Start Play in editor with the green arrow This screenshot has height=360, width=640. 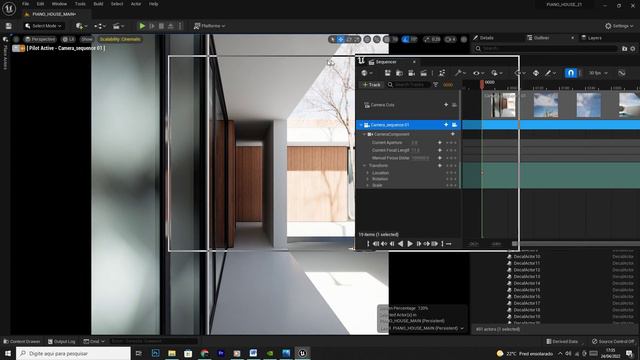coord(142,26)
